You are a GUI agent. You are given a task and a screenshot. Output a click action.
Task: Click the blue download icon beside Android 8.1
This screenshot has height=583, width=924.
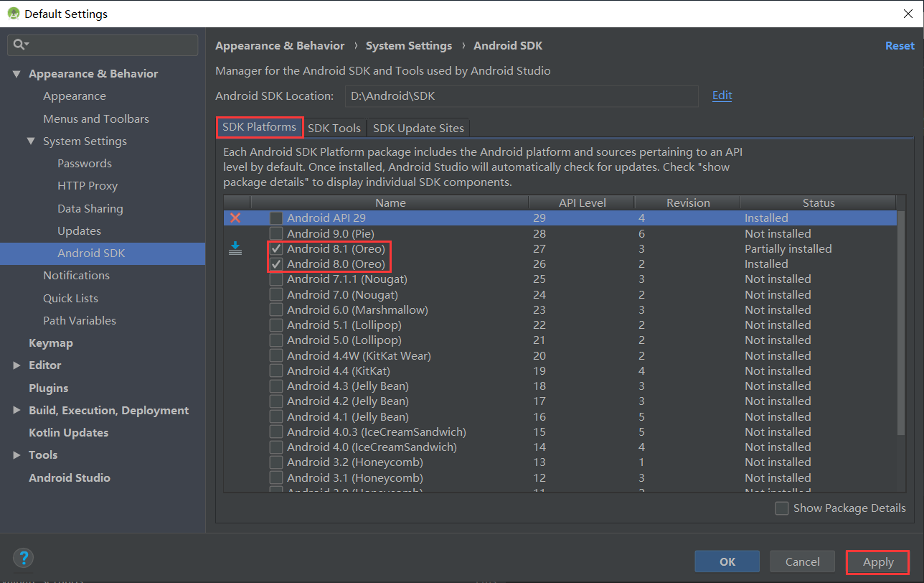tap(235, 248)
